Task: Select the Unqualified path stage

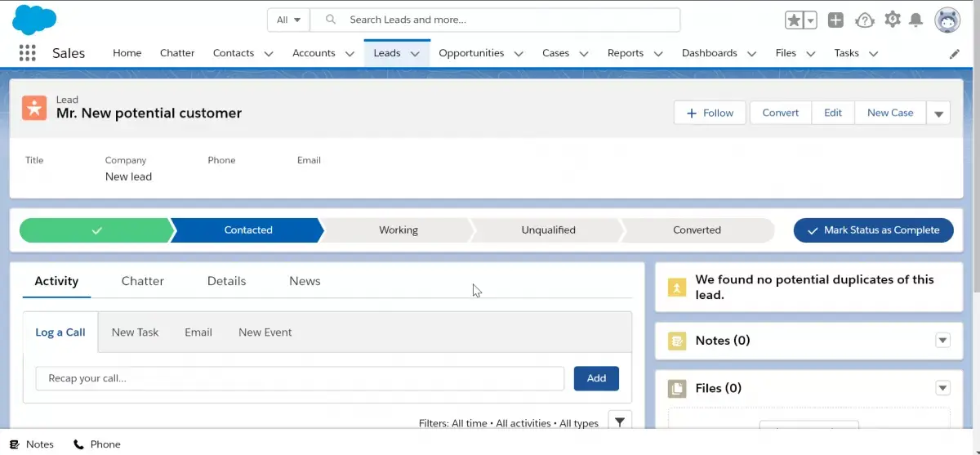Action: pyautogui.click(x=548, y=230)
